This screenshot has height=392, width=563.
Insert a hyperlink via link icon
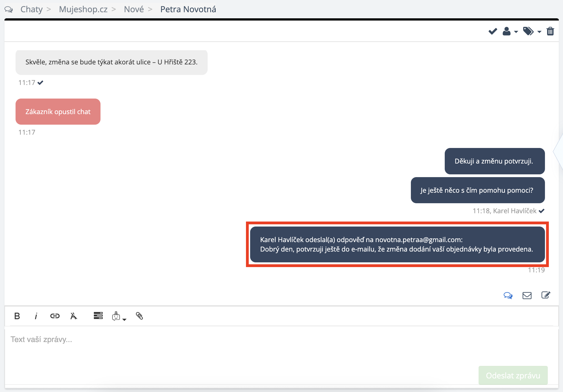(55, 316)
